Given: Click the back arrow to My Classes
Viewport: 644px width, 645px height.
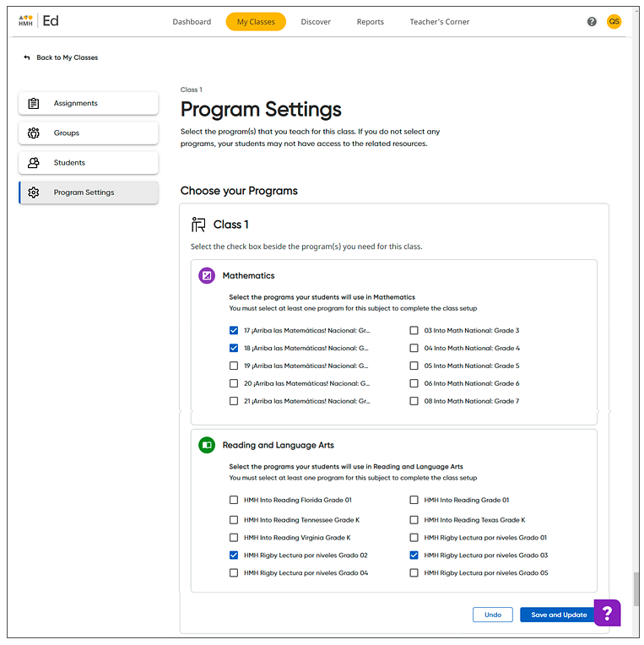Looking at the screenshot, I should coord(27,58).
